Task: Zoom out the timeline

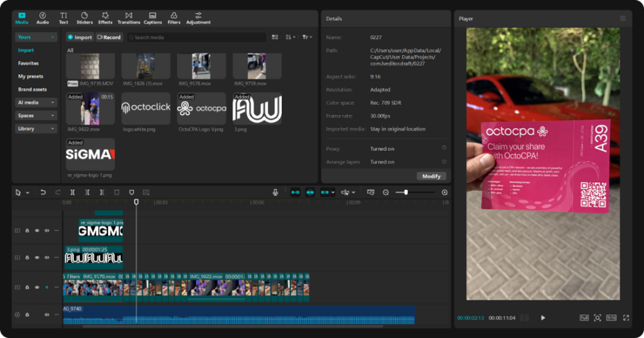Action: (386, 192)
